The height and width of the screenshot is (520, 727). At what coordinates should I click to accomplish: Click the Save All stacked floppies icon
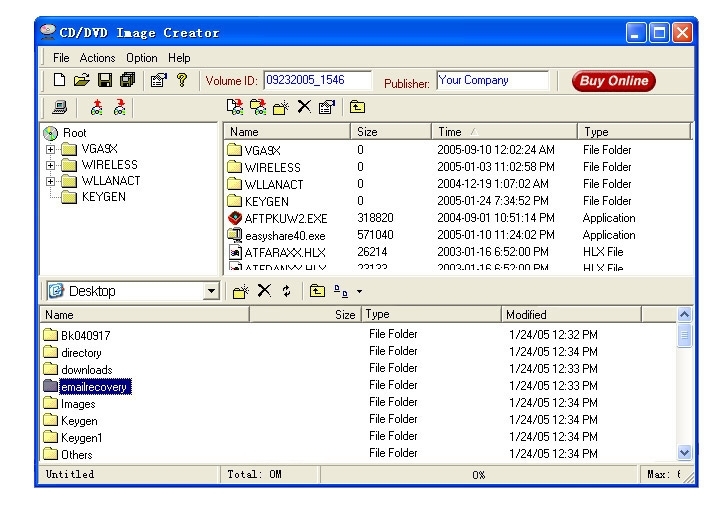(x=127, y=80)
